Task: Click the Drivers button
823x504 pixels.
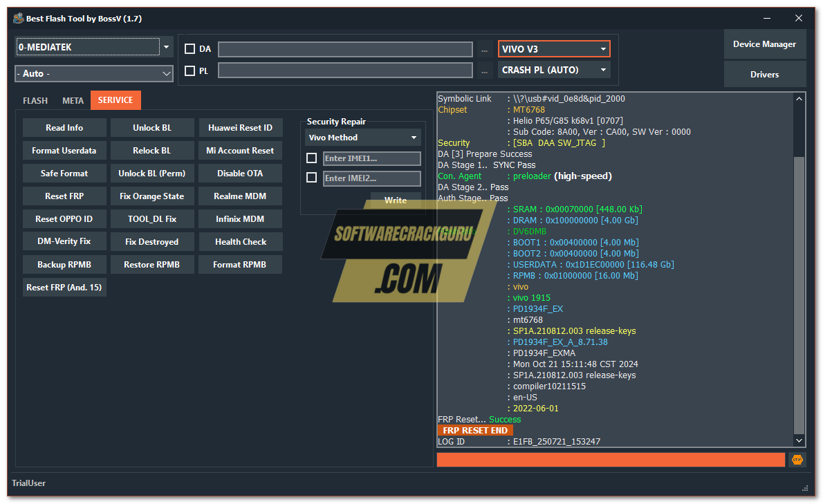Action: tap(764, 75)
